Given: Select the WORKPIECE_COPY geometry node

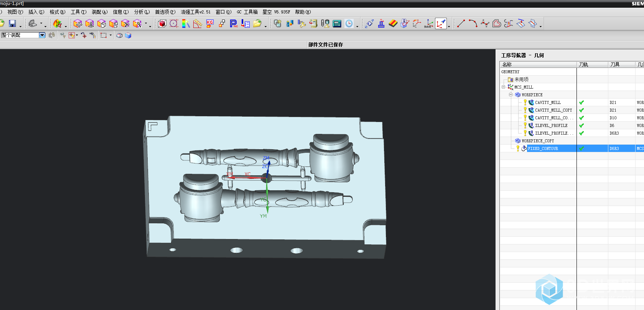Looking at the screenshot, I should click(x=538, y=141).
